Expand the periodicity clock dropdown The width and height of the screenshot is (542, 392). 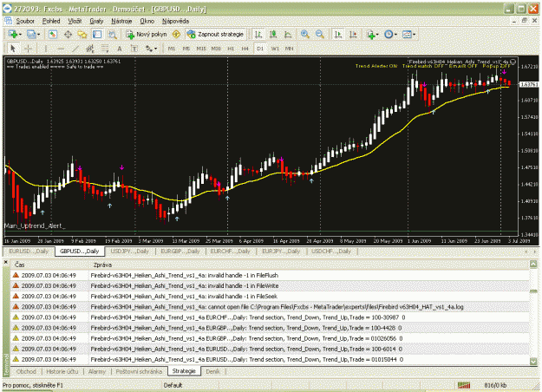tap(391, 34)
